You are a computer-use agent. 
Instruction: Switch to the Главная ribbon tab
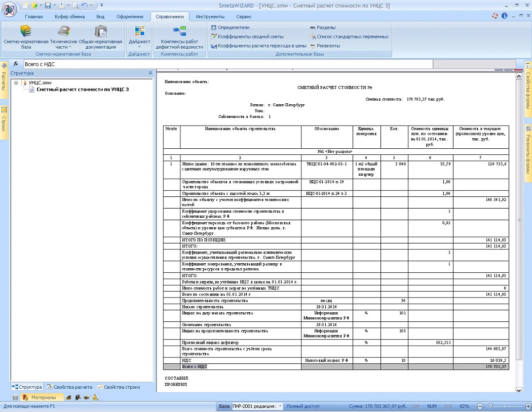pyautogui.click(x=33, y=17)
